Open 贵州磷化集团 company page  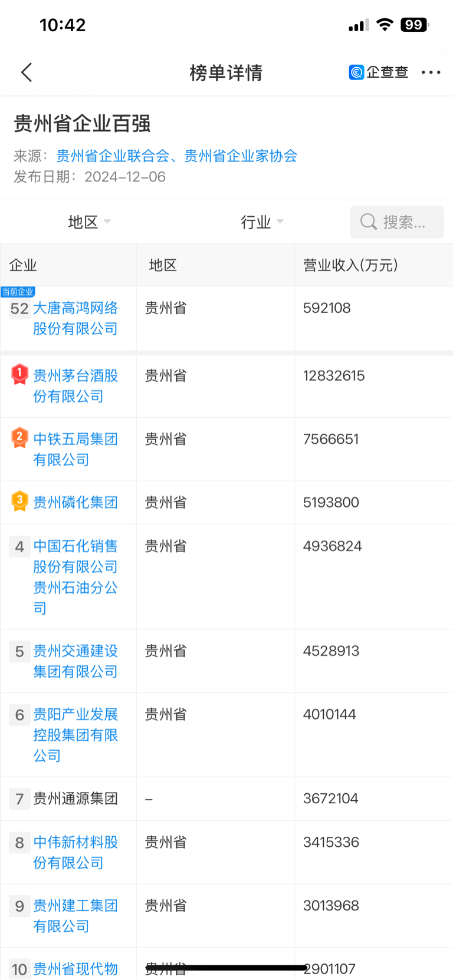tap(75, 503)
